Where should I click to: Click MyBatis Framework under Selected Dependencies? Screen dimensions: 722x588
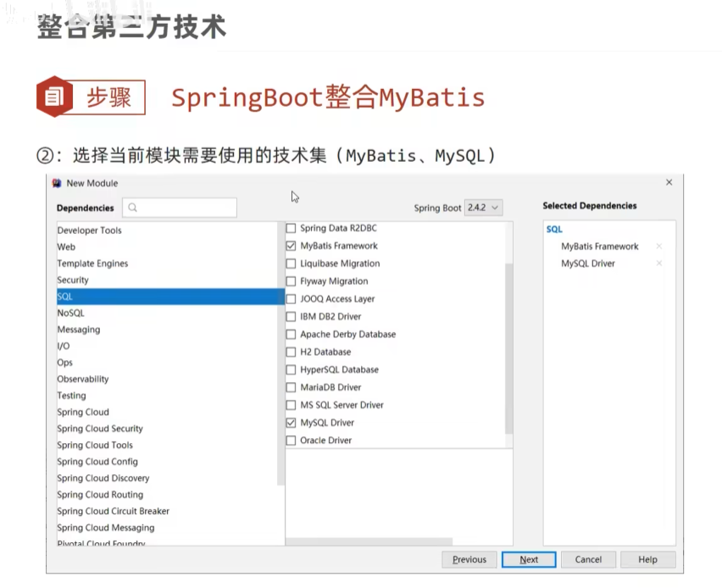click(599, 247)
